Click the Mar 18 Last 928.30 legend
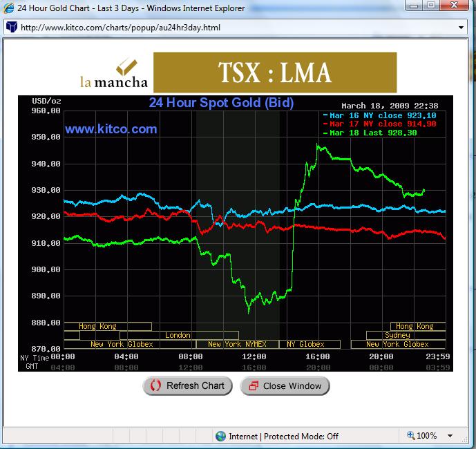Image resolution: width=476 pixels, height=449 pixels. (370, 133)
